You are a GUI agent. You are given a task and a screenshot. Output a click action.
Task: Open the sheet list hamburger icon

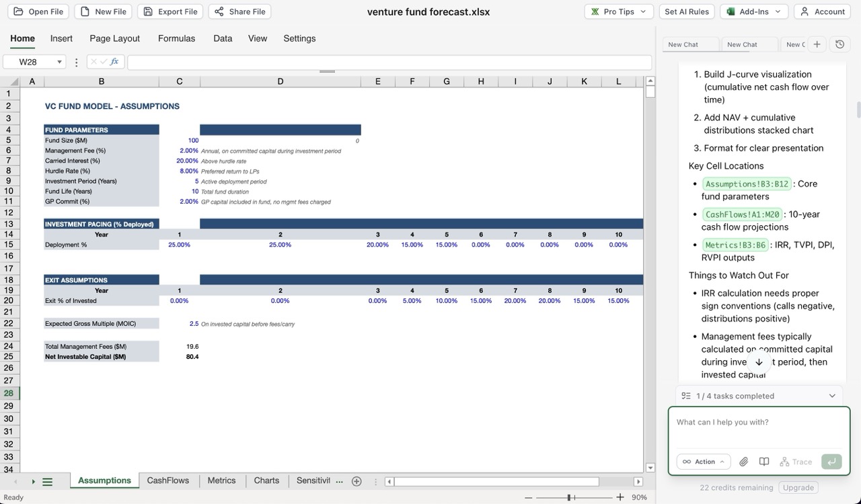coord(46,480)
